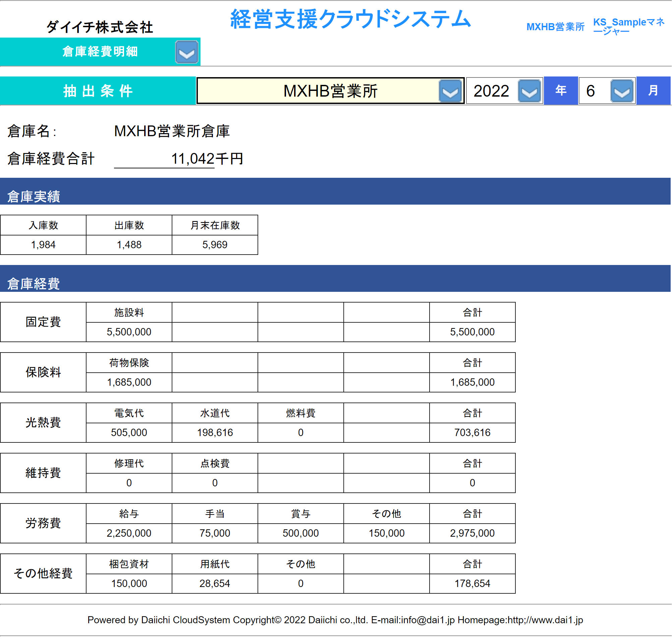Click the 出庫数 value 1,488
The height and width of the screenshot is (640, 672).
(x=129, y=245)
